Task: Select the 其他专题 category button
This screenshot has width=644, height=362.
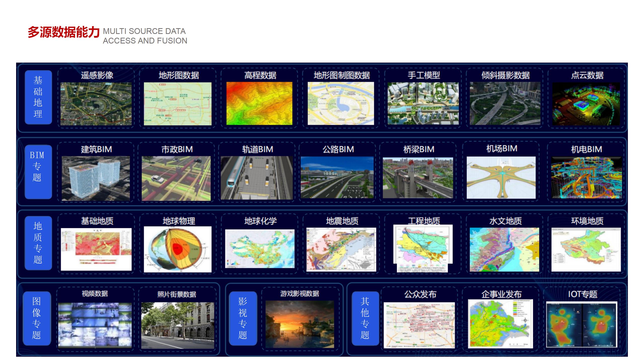Action: click(365, 318)
